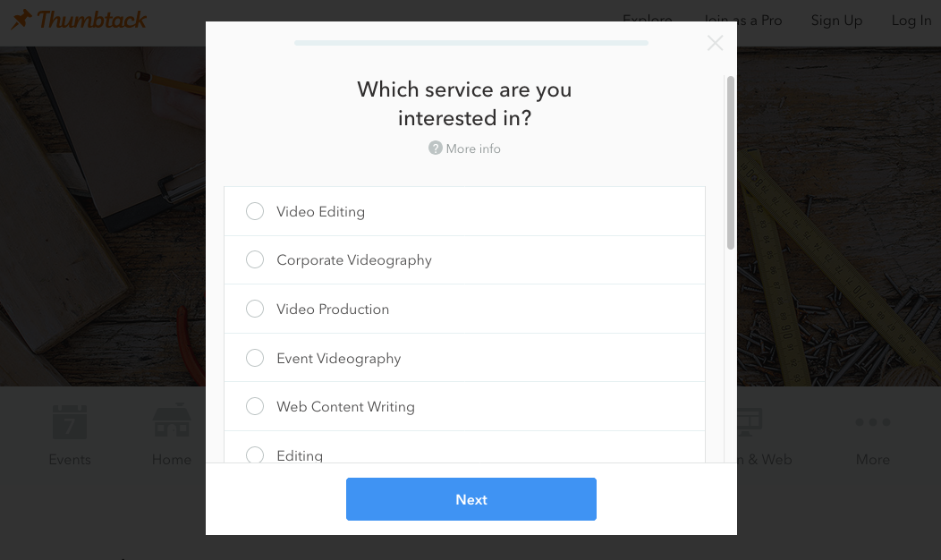Select the Video Production radio button
This screenshot has width=941, height=560.
tap(255, 309)
